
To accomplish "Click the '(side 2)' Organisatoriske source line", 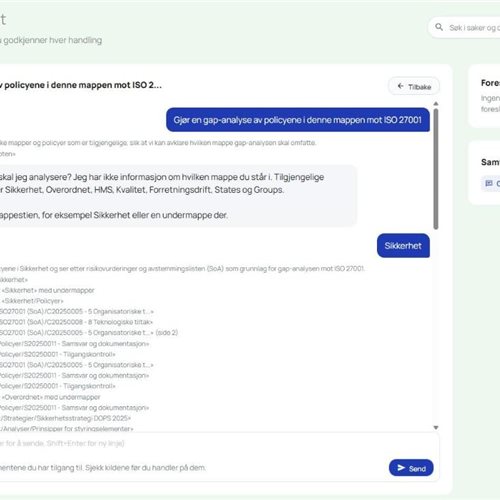I will 89,333.
